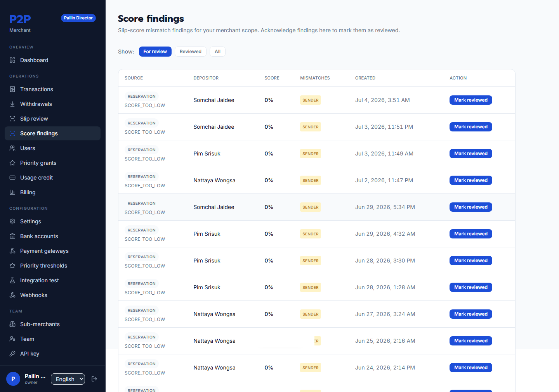Switch filter to Reviewed
The width and height of the screenshot is (559, 392).
(x=191, y=52)
